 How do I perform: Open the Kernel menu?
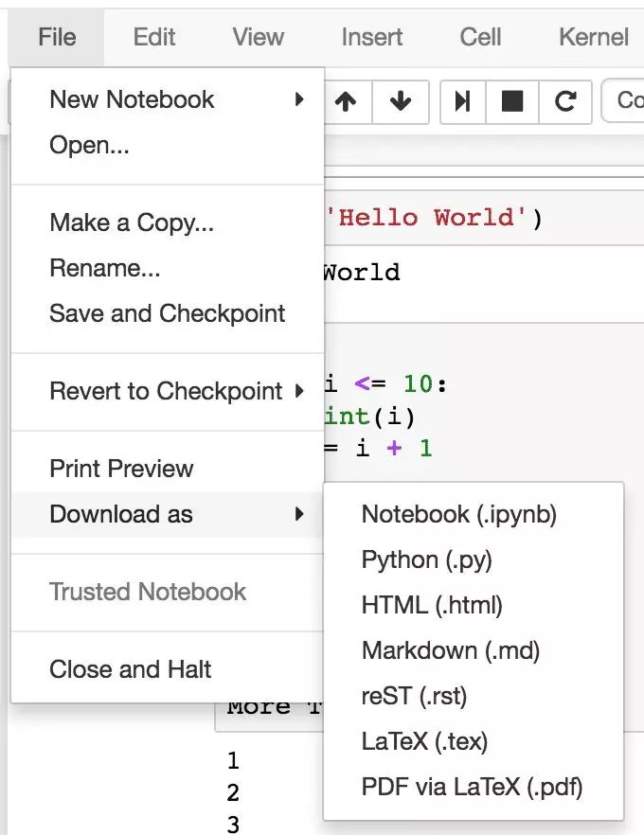(x=594, y=37)
